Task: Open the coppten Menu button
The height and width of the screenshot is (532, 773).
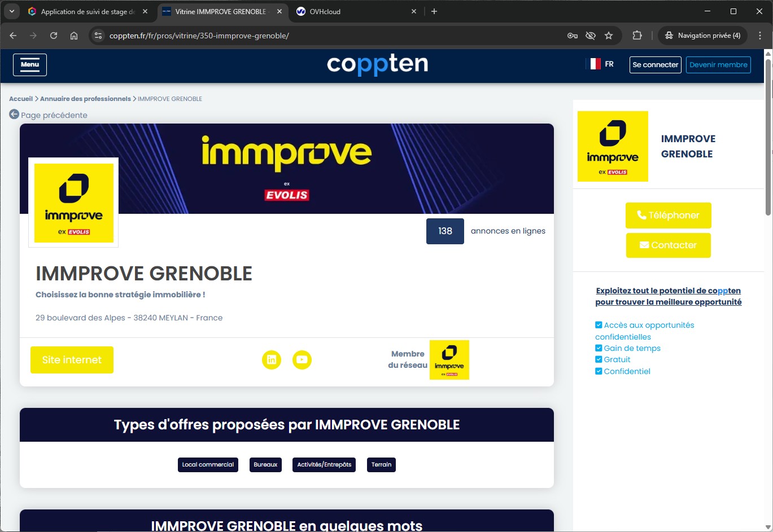Action: 30,65
